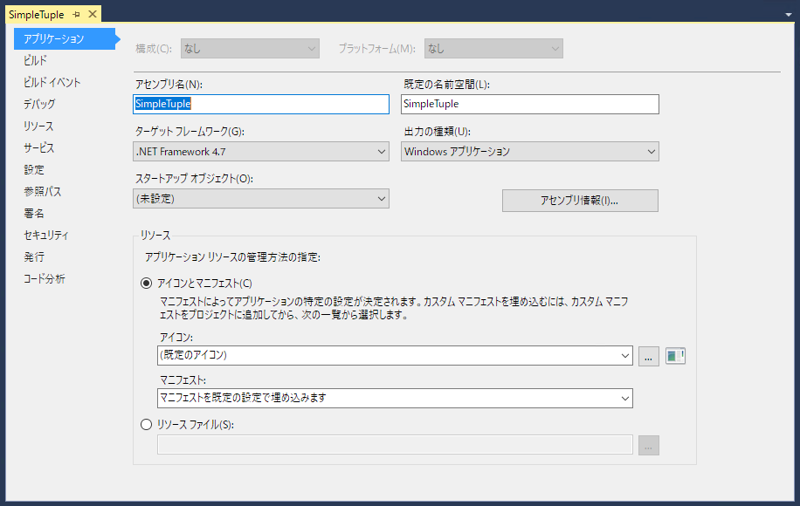
Task: Open ビルド イベント page
Action: tap(52, 82)
